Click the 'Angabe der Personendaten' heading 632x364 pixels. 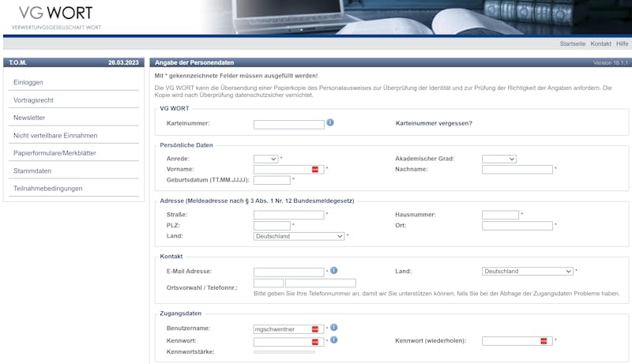click(x=194, y=62)
